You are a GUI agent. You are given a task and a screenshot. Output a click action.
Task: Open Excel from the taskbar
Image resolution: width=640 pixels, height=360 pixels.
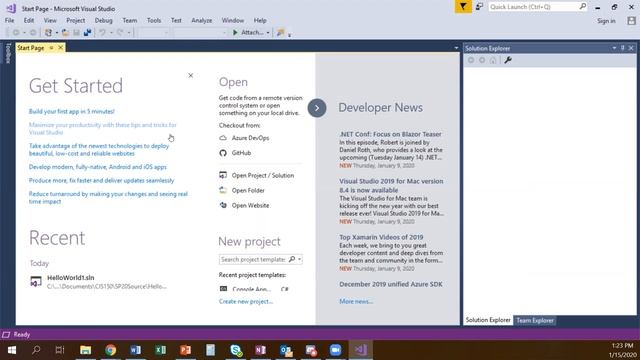[160, 350]
